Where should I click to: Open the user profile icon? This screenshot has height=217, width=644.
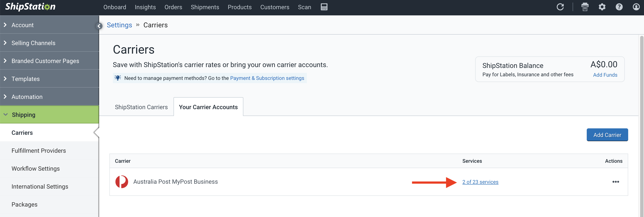point(636,7)
